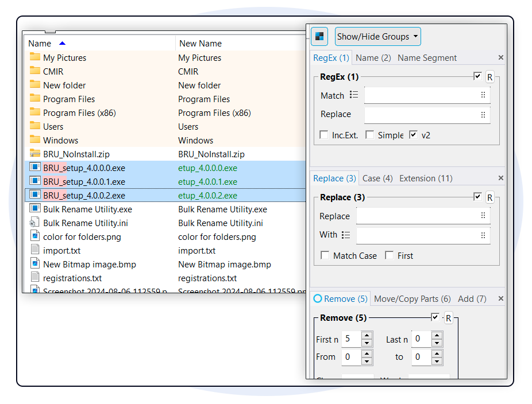Click into the RegEx Match input field

(422, 96)
